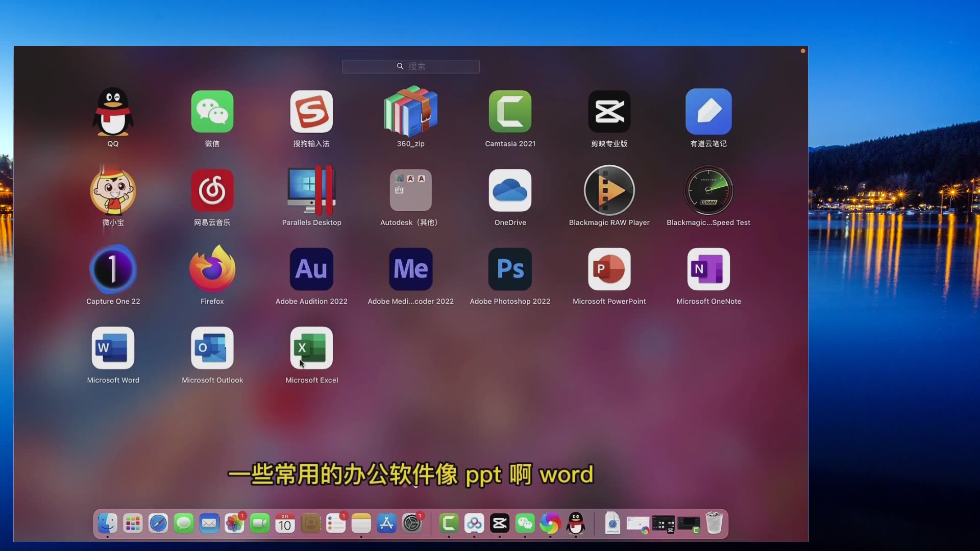Open Notes from the Dock
The image size is (980, 551).
click(361, 523)
